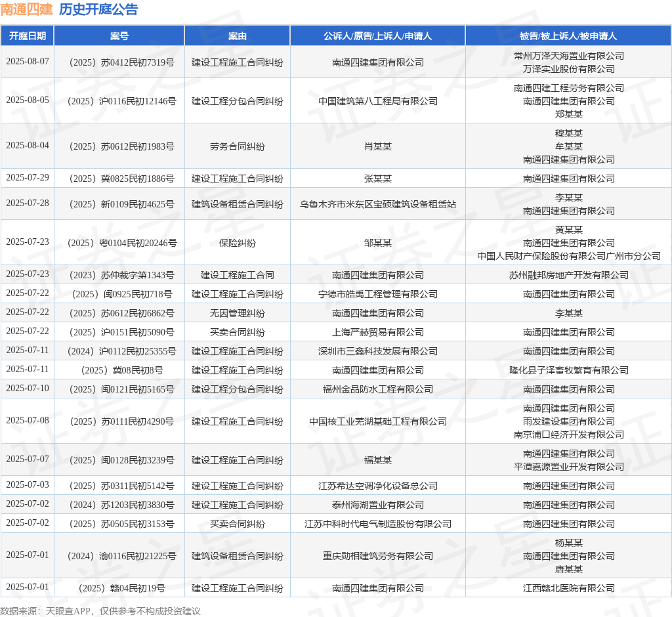This screenshot has width=672, height=617.
Task: Click defendant 南通四建工程劳务有限公司
Action: pyautogui.click(x=569, y=89)
